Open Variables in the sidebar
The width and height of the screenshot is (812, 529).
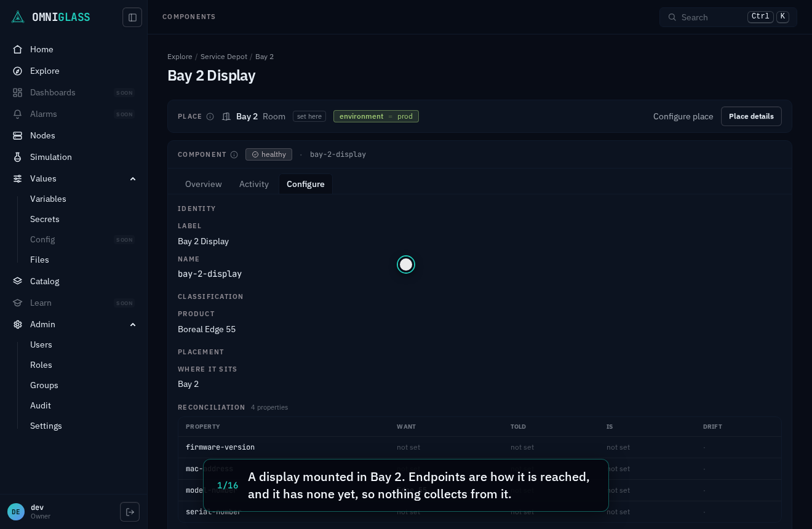coord(48,199)
